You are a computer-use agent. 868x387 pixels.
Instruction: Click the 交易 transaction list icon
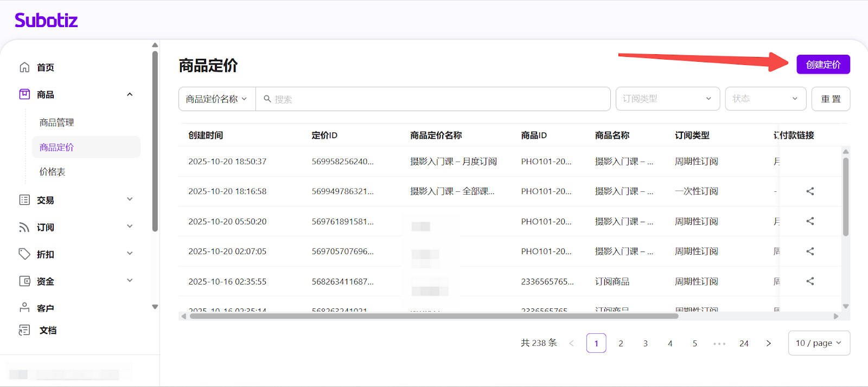[x=24, y=200]
